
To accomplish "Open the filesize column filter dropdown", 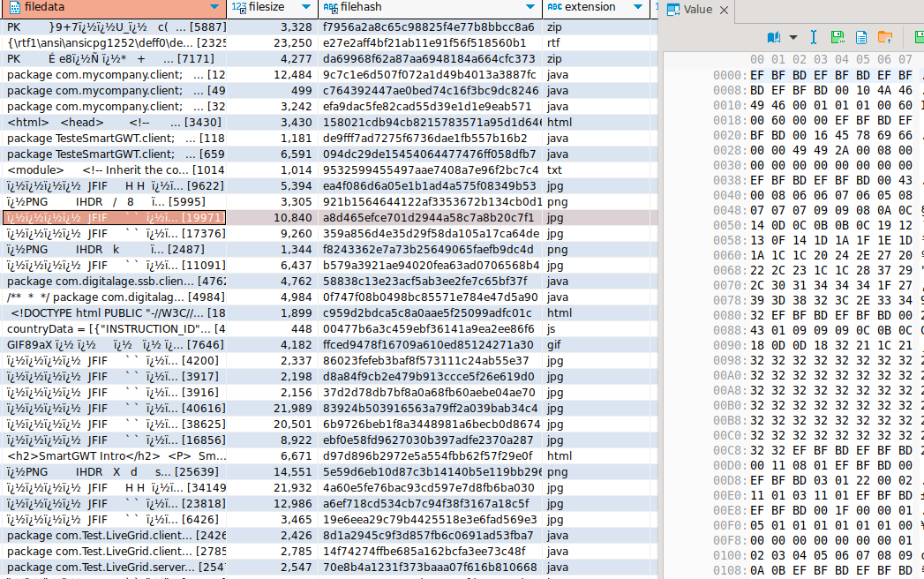I will tap(306, 7).
